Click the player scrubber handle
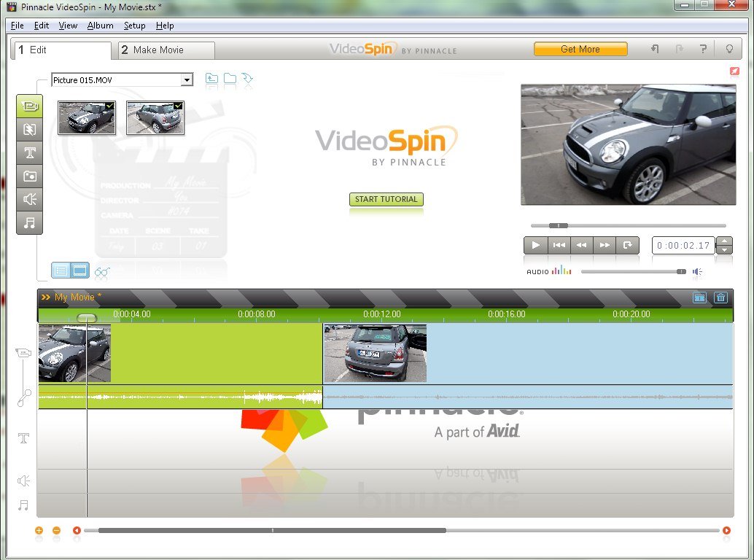 click(x=559, y=225)
